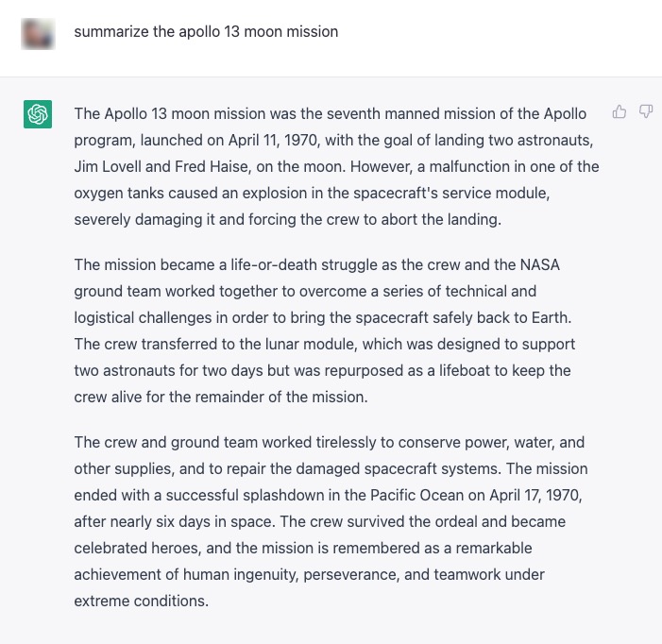Click the date April 17, 1970
Screen dimensions: 662x644
pos(535,495)
